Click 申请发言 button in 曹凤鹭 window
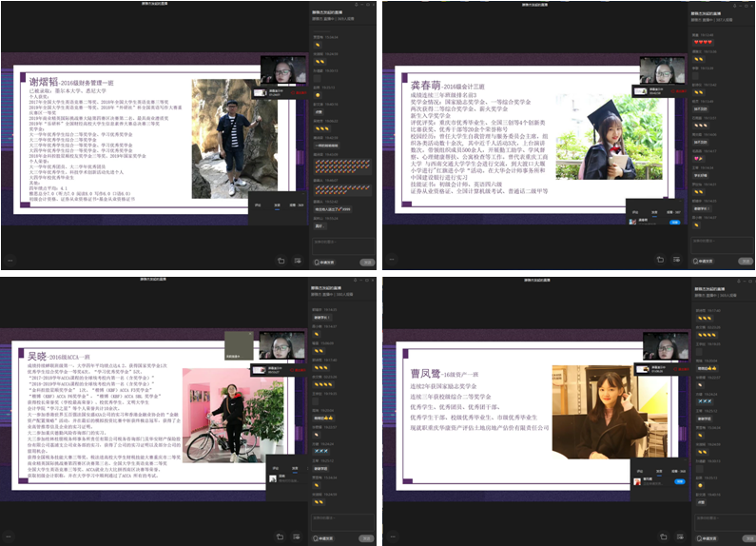The width and height of the screenshot is (756, 546). pyautogui.click(x=705, y=537)
